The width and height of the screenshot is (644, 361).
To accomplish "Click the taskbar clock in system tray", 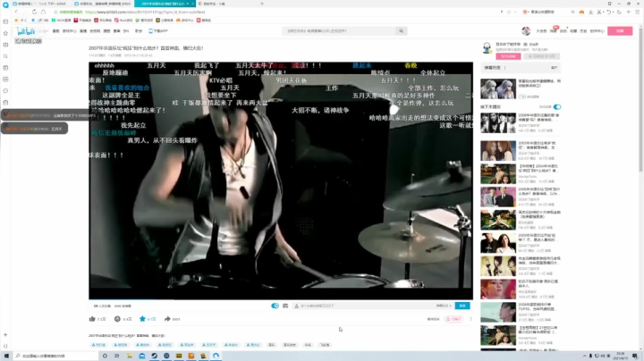I will tap(620, 356).
